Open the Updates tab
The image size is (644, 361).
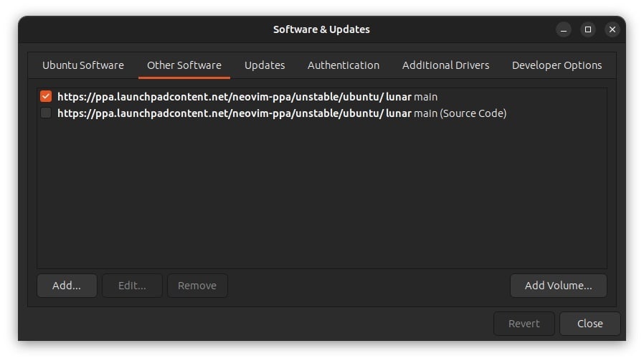265,65
